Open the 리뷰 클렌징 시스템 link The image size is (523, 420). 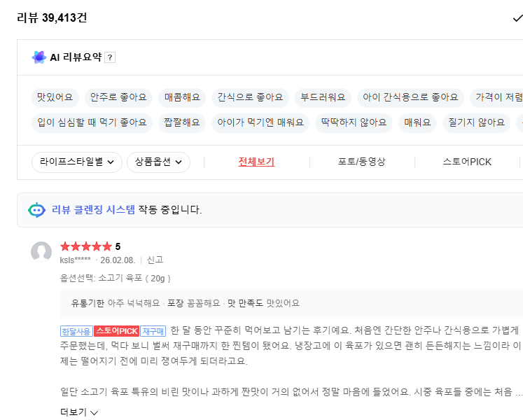[x=93, y=209]
